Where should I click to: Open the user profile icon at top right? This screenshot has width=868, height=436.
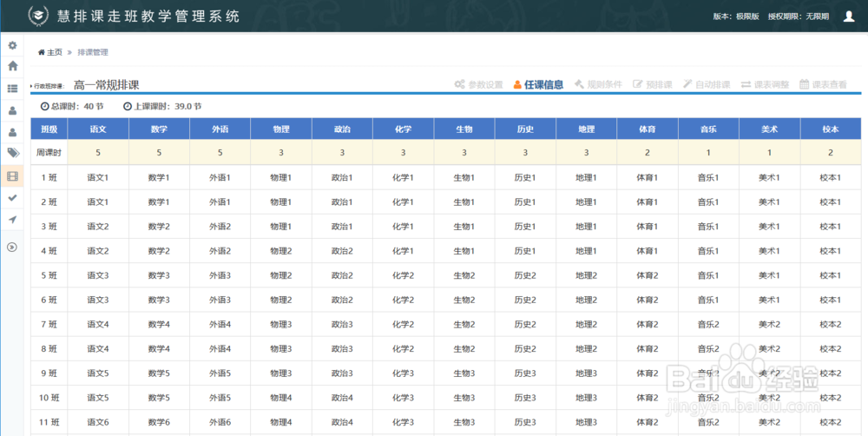point(849,16)
